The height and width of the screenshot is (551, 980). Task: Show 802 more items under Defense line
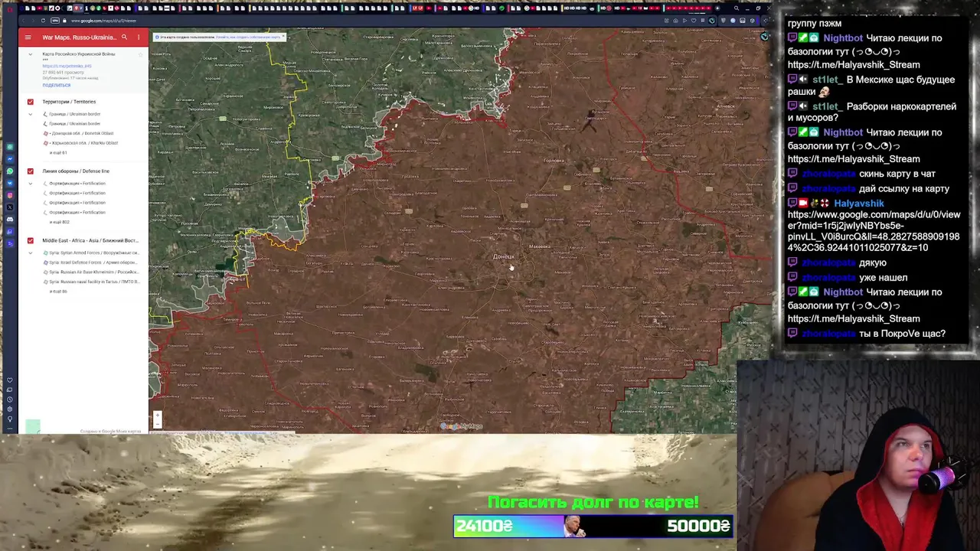[x=60, y=222]
